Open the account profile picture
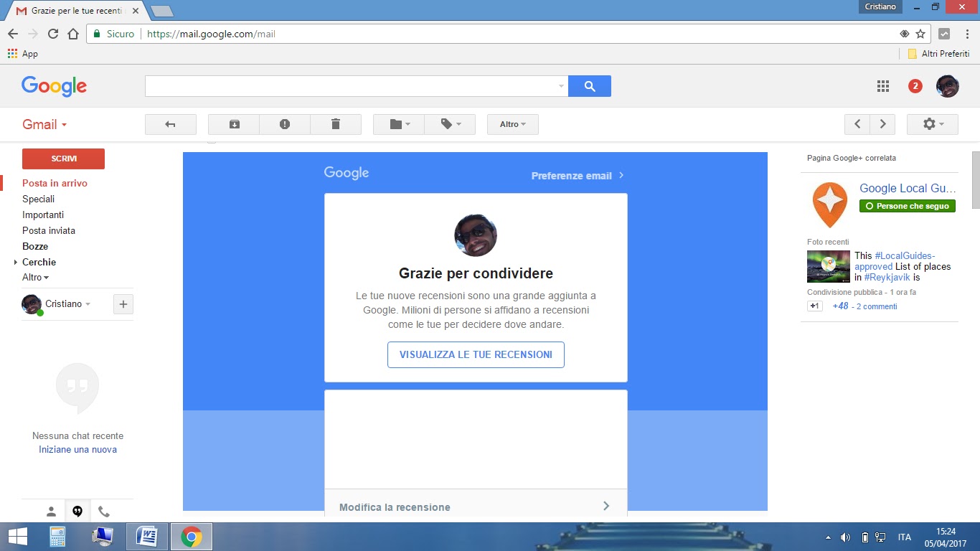 pyautogui.click(x=947, y=86)
